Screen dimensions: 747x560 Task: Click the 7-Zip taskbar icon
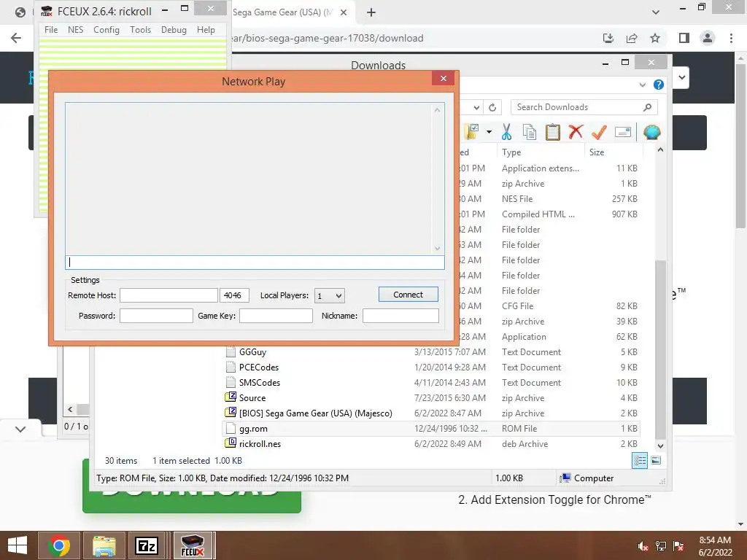[146, 545]
